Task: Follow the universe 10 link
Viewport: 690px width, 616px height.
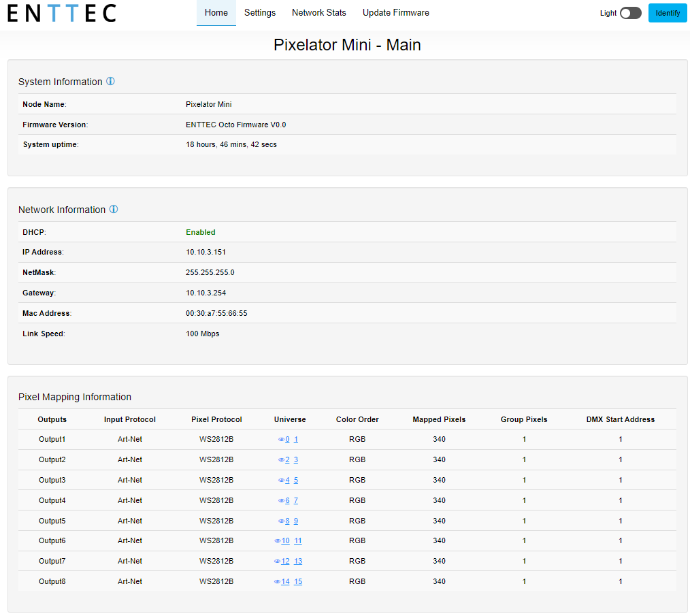Action: click(x=286, y=540)
